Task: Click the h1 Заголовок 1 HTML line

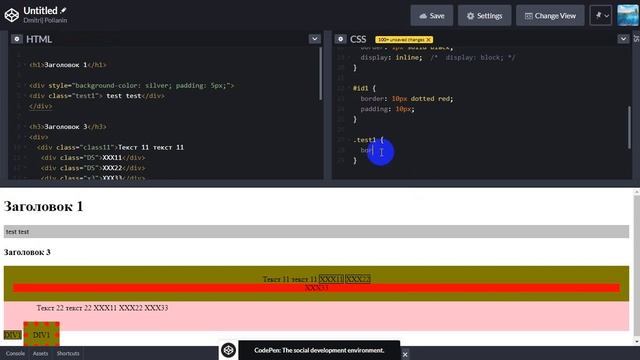Action: (68, 65)
